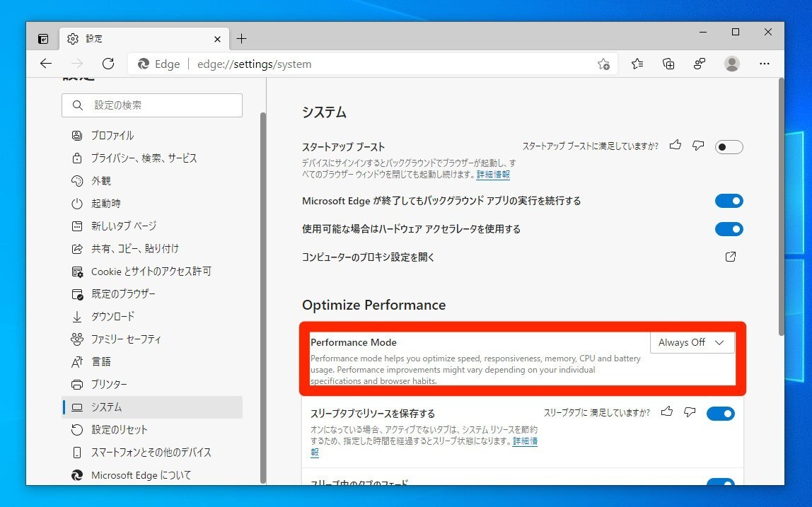Close the 設定 tab
This screenshot has width=812, height=507.
(x=218, y=39)
